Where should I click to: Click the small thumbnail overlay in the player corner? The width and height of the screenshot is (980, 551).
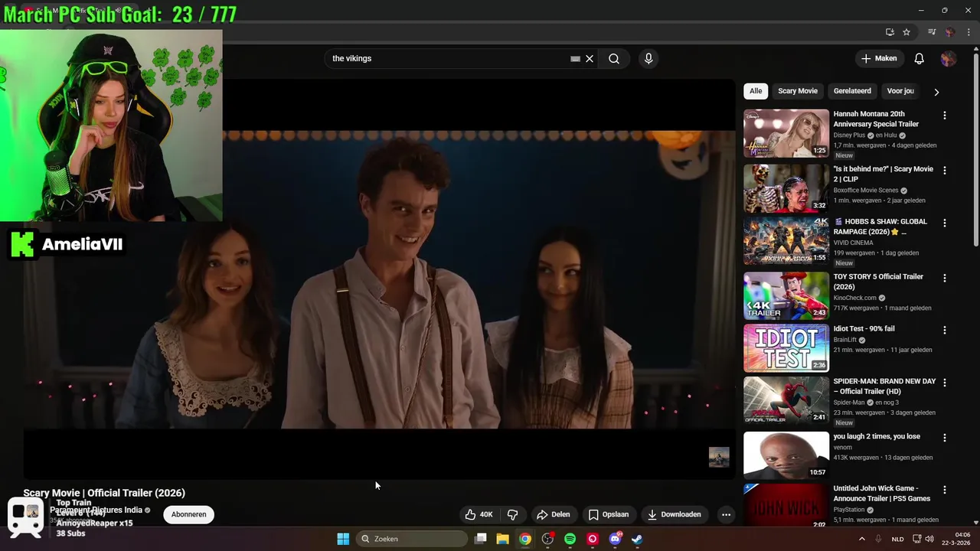pos(719,457)
